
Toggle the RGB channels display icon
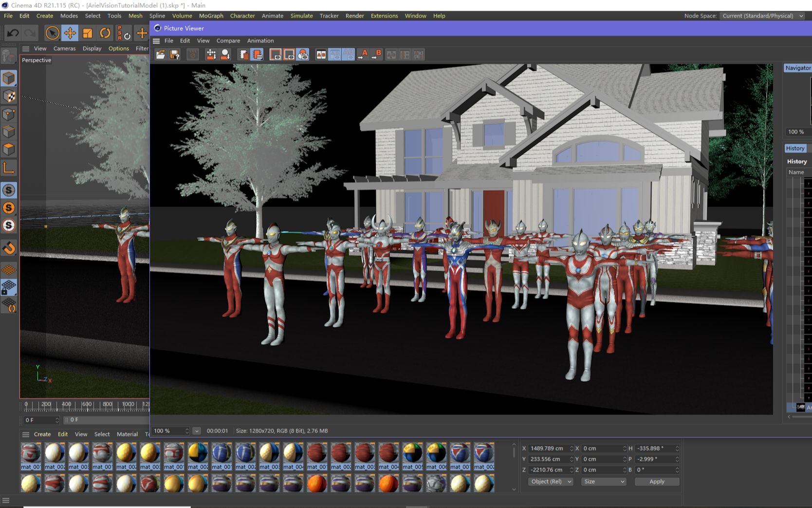303,54
